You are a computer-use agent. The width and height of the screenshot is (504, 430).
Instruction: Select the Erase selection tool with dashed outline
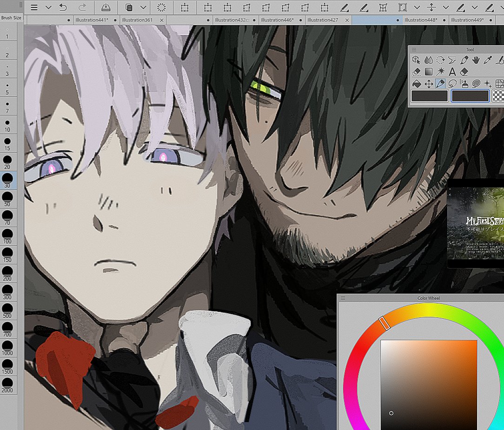tap(417, 72)
